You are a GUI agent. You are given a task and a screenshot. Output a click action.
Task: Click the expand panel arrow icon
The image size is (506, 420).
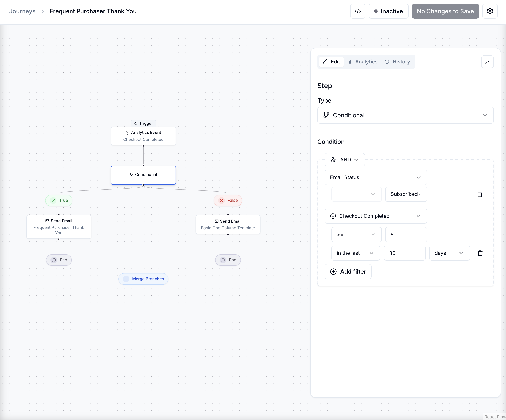[x=487, y=62]
